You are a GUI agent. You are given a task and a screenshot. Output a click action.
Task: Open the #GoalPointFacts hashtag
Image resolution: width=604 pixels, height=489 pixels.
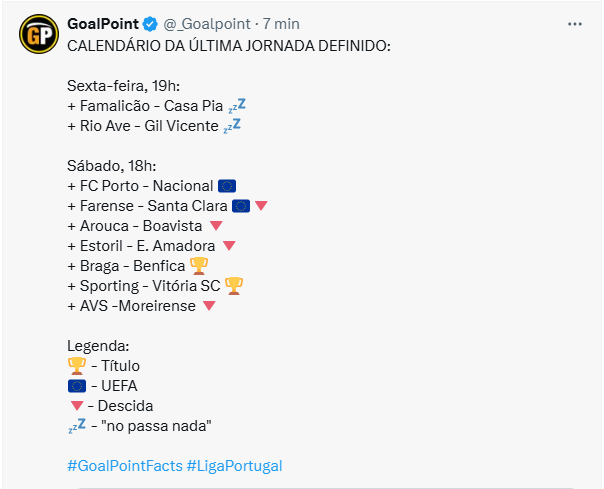pyautogui.click(x=125, y=466)
